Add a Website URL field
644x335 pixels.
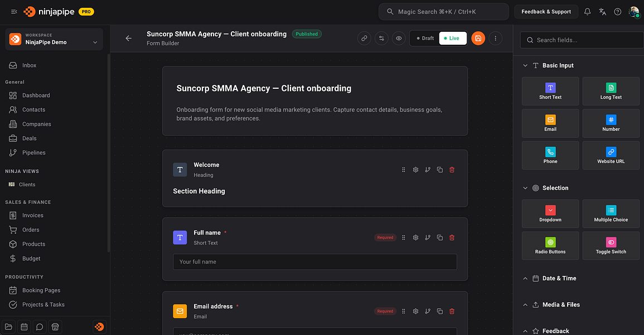point(611,155)
